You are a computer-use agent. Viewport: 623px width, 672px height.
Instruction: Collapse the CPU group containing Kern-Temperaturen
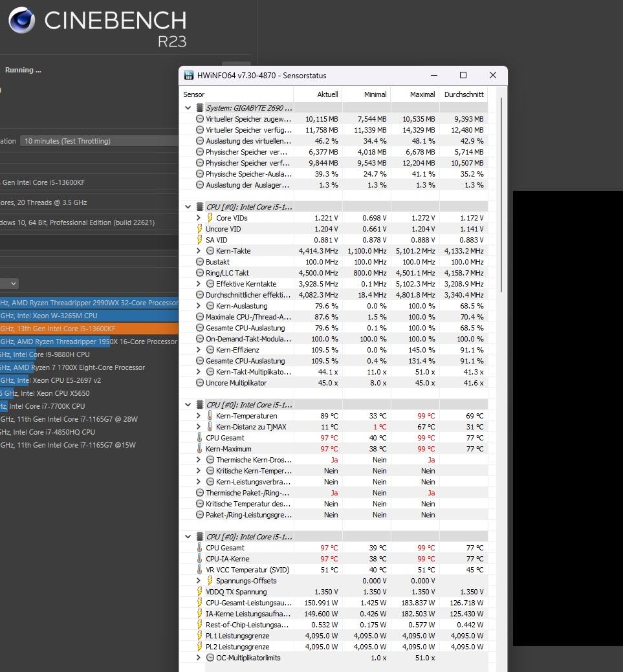click(188, 405)
